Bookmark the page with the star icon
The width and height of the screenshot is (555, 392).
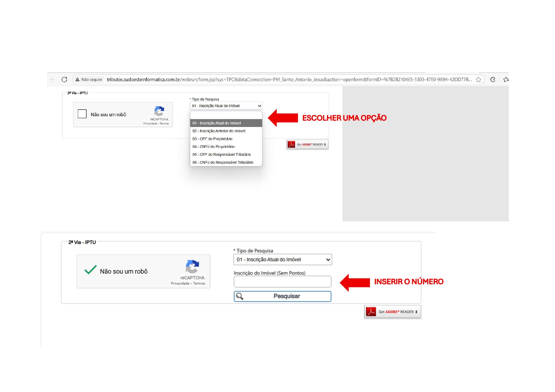[x=478, y=80]
